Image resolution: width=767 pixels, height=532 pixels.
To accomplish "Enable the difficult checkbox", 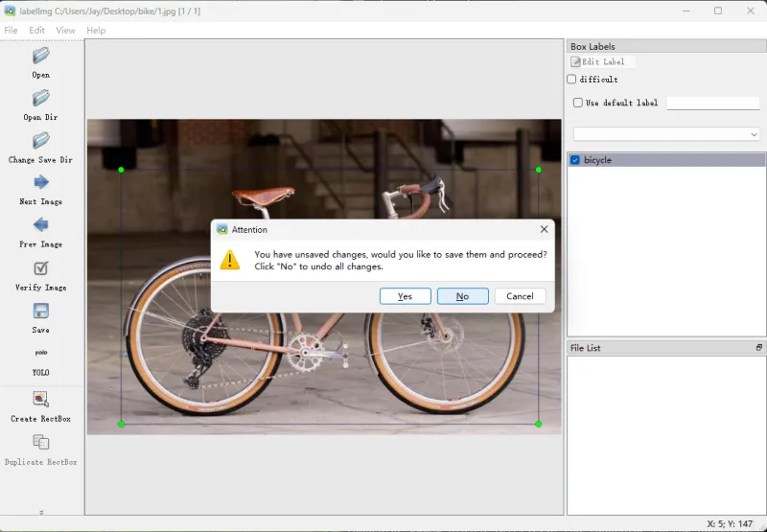I will pos(572,80).
